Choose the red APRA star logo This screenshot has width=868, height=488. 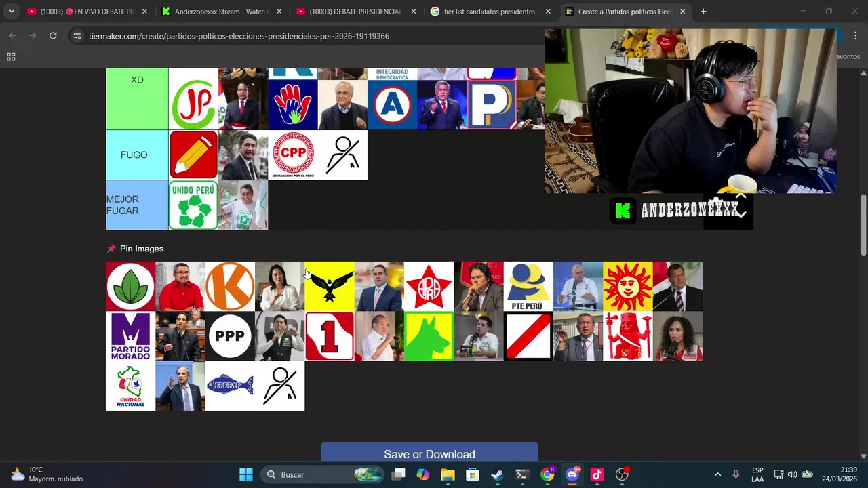[x=429, y=286]
